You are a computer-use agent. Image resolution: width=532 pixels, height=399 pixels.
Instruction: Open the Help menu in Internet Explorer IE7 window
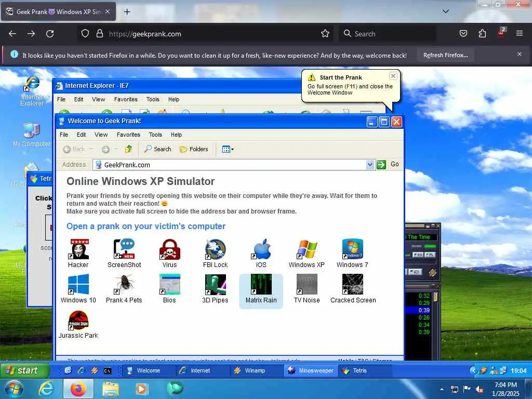point(174,99)
